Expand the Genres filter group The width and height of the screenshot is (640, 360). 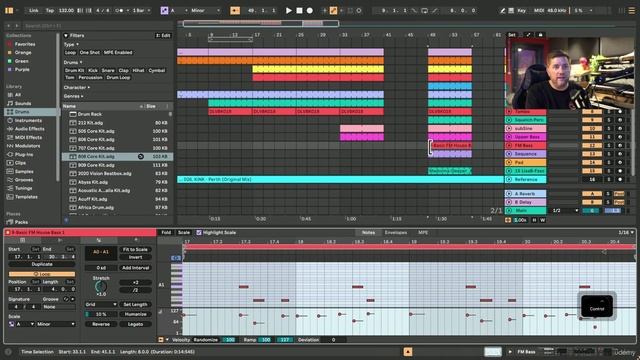73,96
